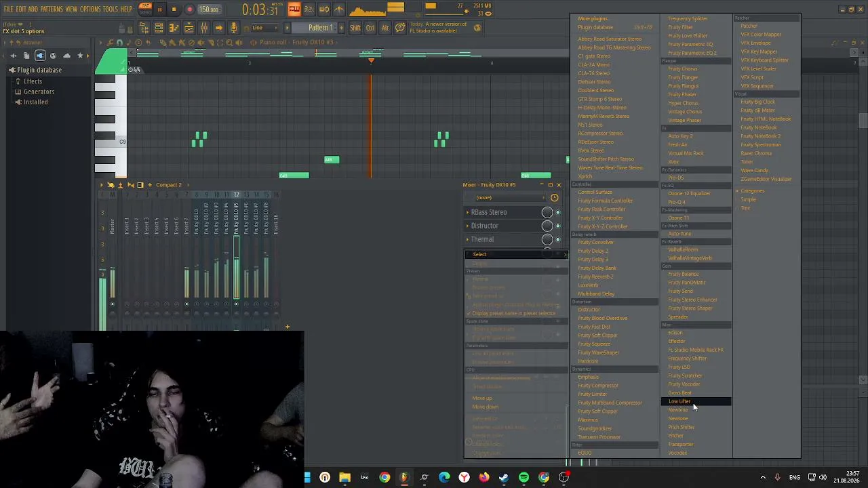Adjust the Distructor mix knob
The image size is (868, 488).
pyautogui.click(x=547, y=226)
